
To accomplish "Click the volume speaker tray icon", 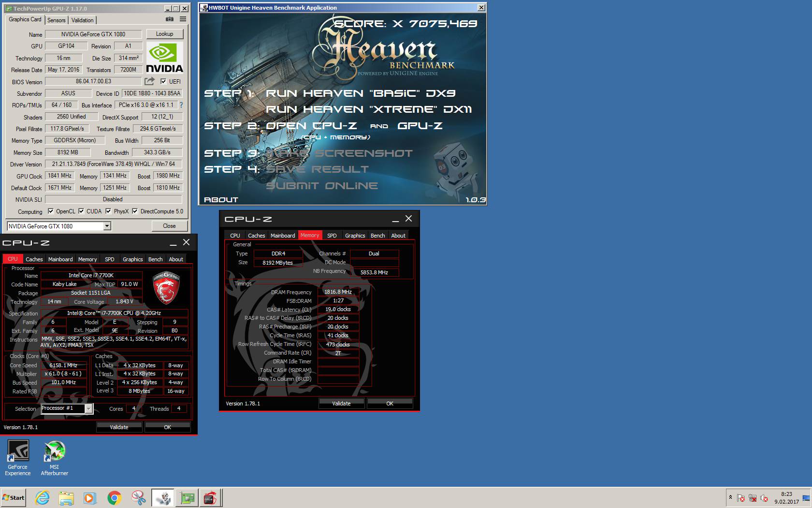I will [x=764, y=498].
